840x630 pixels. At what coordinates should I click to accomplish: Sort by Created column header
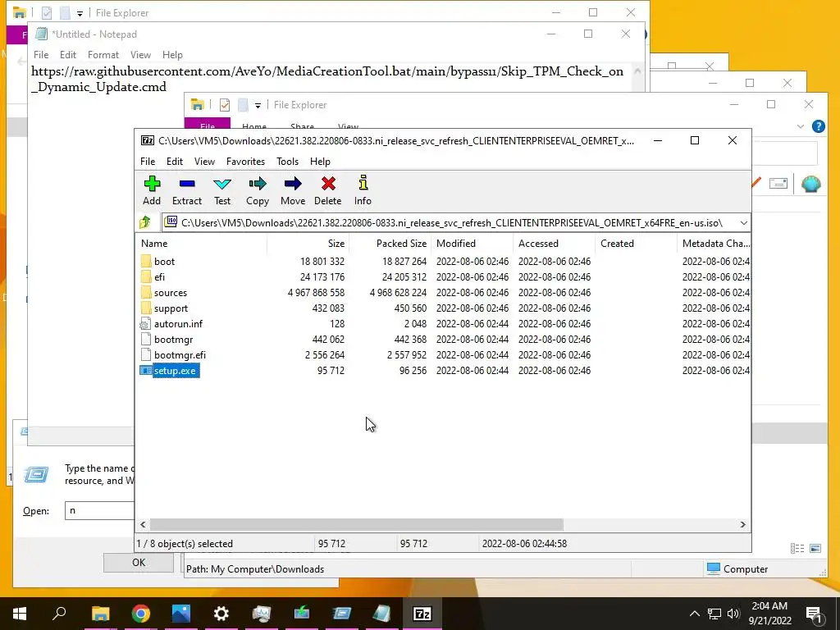636,243
